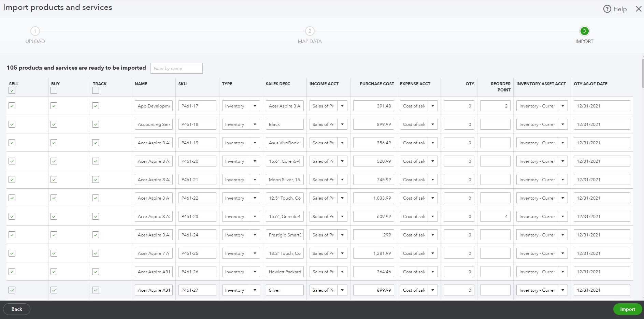Edit empty reorder point for SKU P461-20
Screen dimensions: 644x319
coord(495,161)
